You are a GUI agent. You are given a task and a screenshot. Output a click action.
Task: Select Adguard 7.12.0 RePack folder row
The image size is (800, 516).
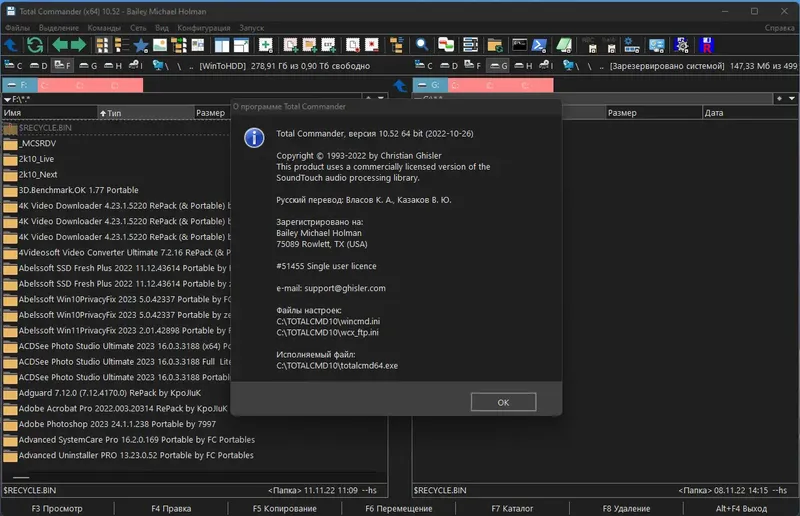point(116,393)
